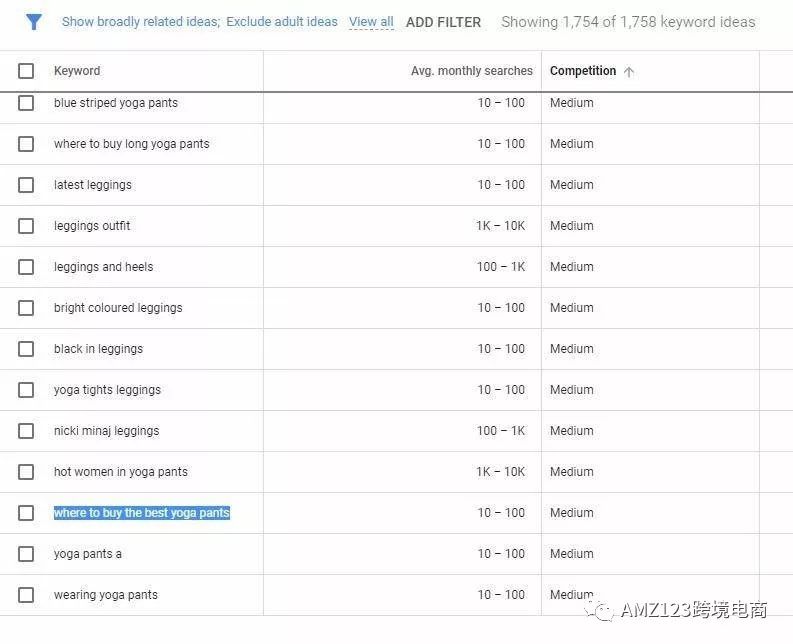The image size is (793, 644).
Task: Click the blue filter funnel icon
Action: tap(34, 22)
